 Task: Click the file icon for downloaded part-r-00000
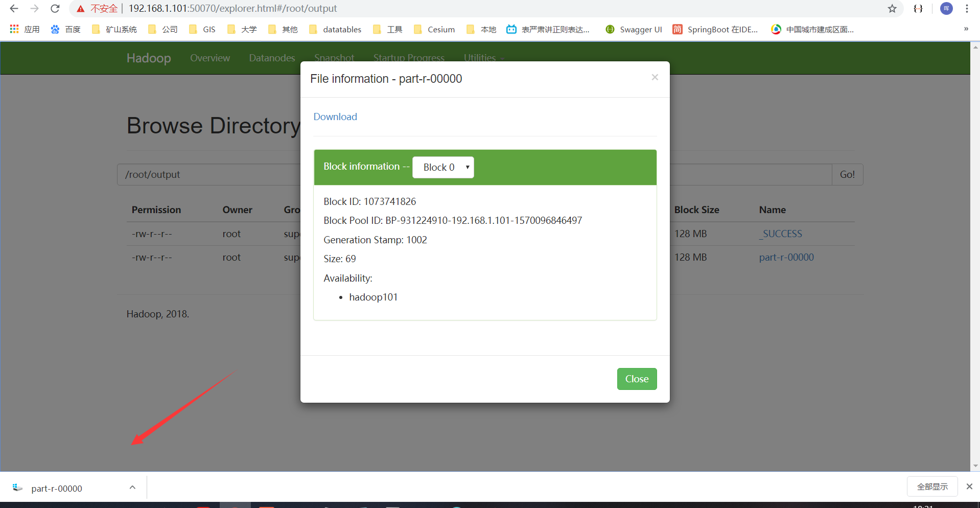coord(17,487)
